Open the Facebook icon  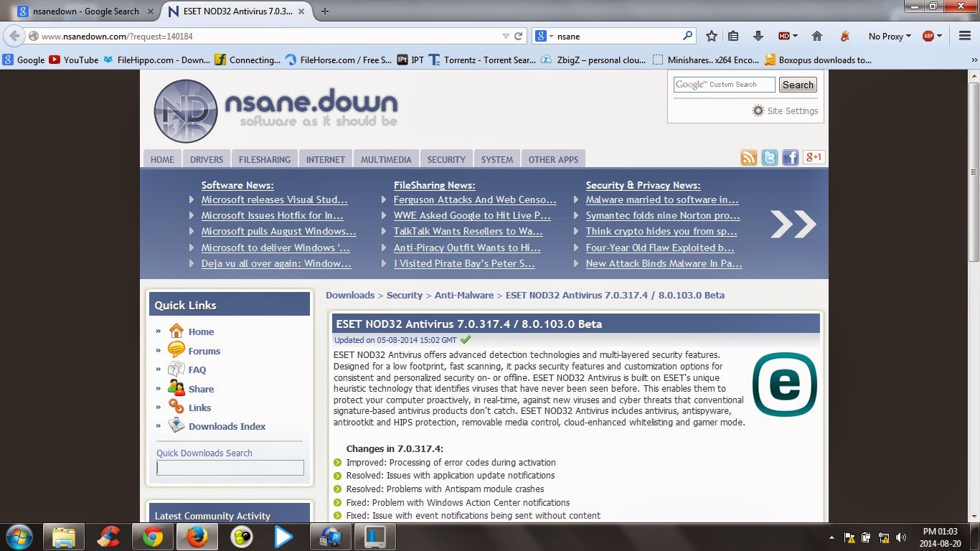pyautogui.click(x=791, y=158)
